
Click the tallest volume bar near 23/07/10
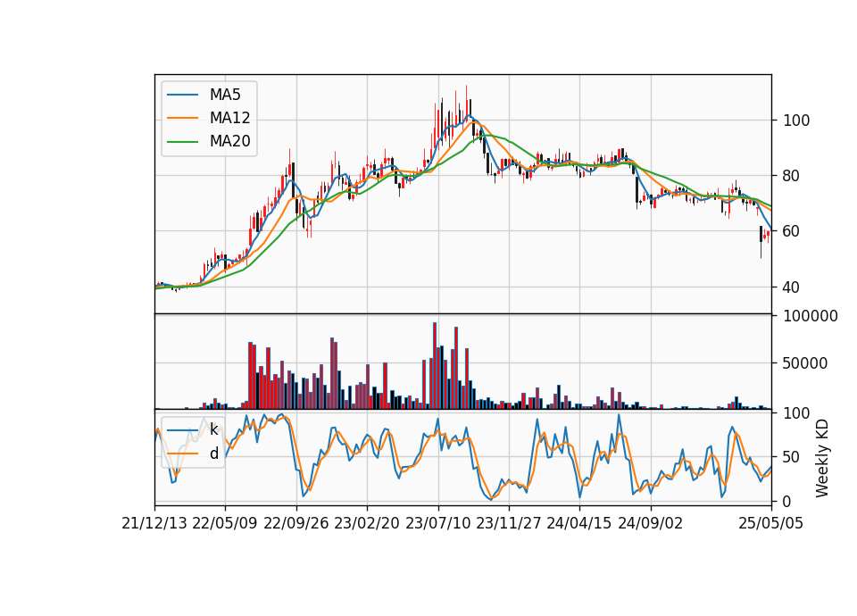[435, 366]
